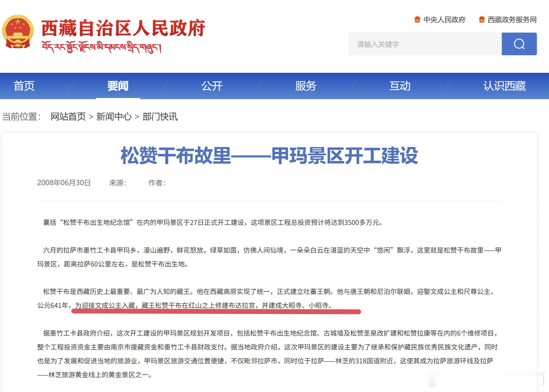Screen dimensions: 549x392
Task: Visit the 认识西藏 nav tab
Action: click(x=504, y=86)
